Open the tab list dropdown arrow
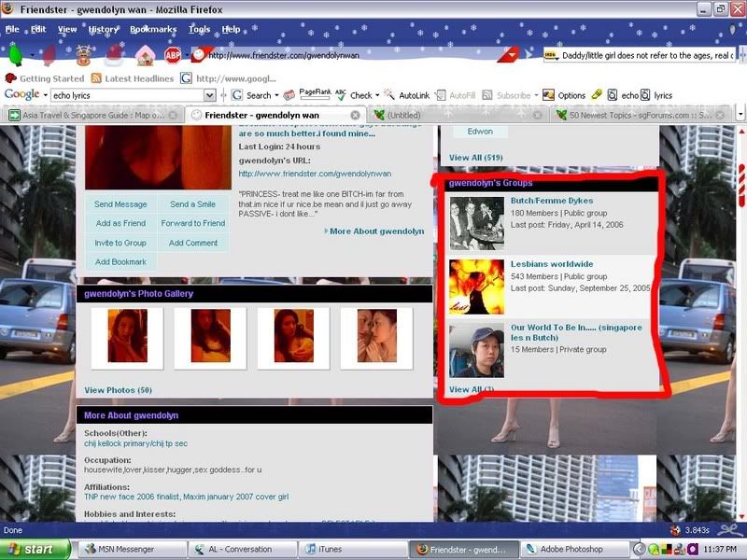The image size is (747, 560). (738, 115)
